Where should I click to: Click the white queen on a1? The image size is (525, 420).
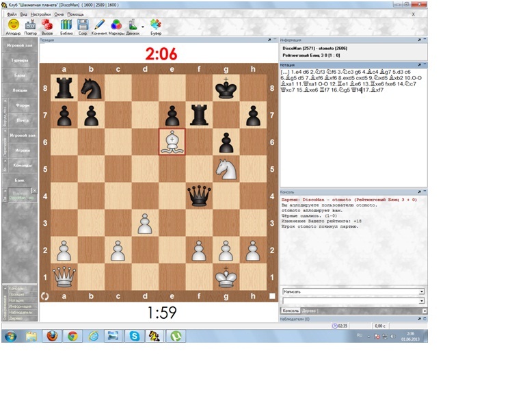[64, 276]
